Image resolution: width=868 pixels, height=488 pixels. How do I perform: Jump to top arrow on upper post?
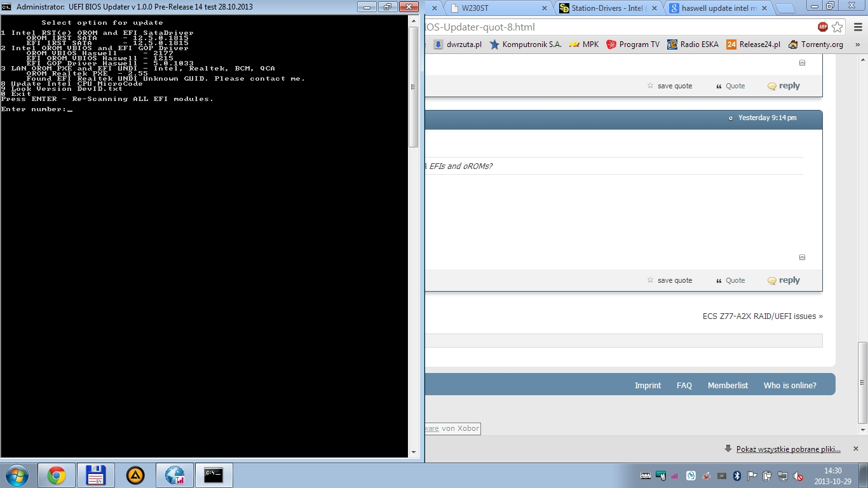click(x=802, y=63)
